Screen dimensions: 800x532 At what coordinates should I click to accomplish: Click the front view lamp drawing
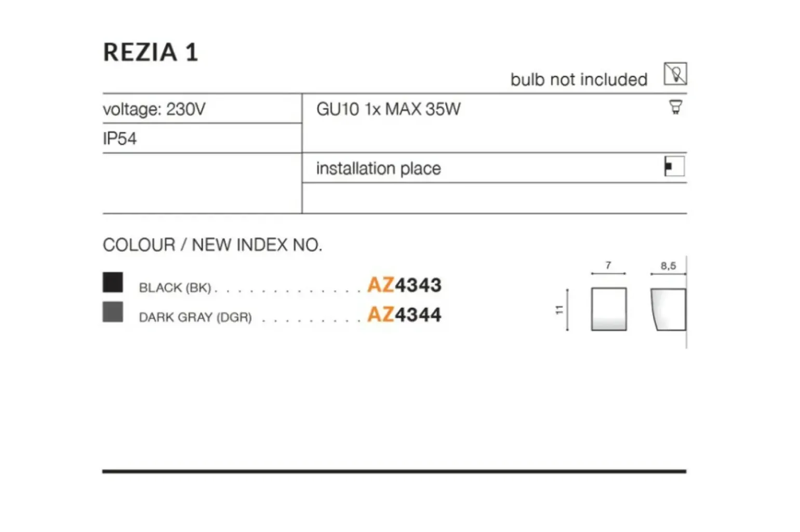pos(608,309)
